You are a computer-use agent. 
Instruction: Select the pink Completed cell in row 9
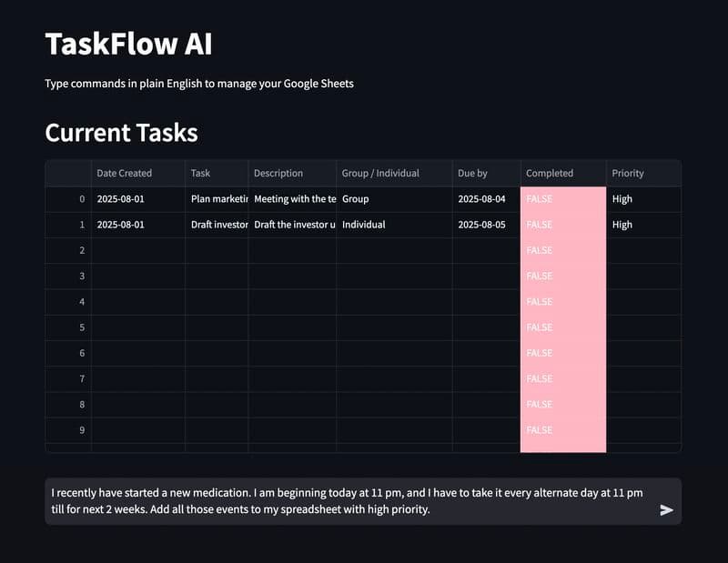(562, 429)
